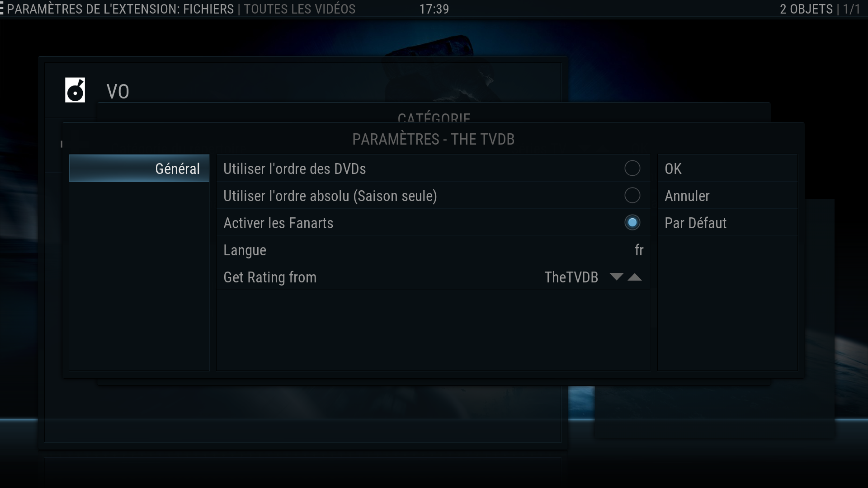Click the VO source name field
The width and height of the screenshot is (868, 488).
(x=118, y=91)
